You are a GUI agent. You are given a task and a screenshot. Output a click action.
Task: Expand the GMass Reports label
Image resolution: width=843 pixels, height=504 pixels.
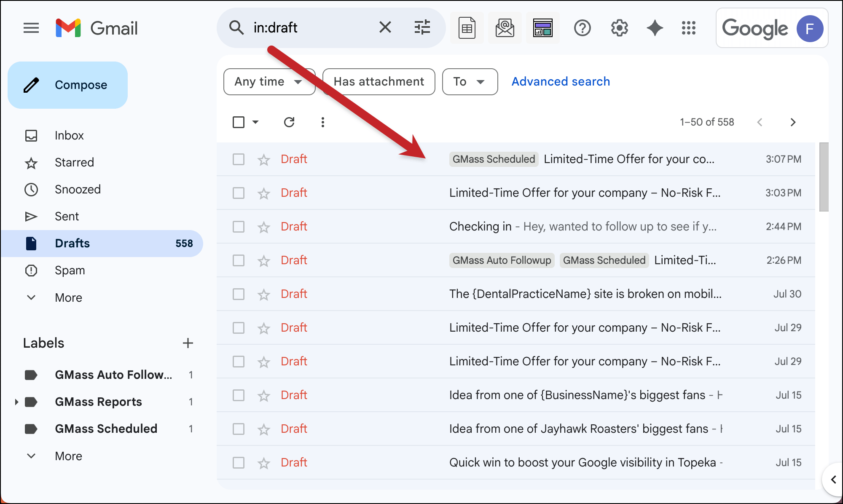16,402
